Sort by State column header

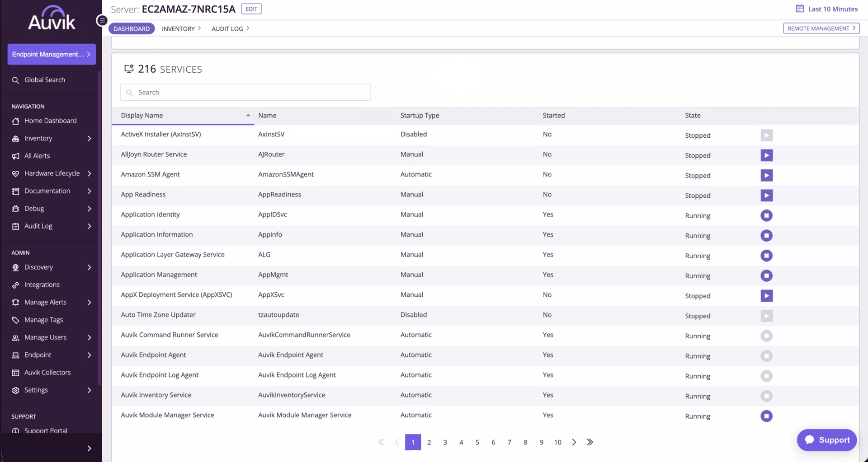pyautogui.click(x=693, y=115)
